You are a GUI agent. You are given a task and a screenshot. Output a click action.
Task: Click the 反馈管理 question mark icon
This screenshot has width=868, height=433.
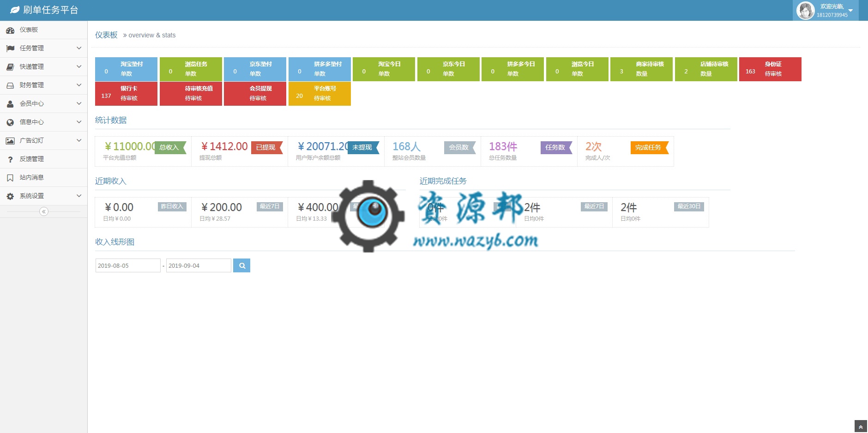[10, 159]
